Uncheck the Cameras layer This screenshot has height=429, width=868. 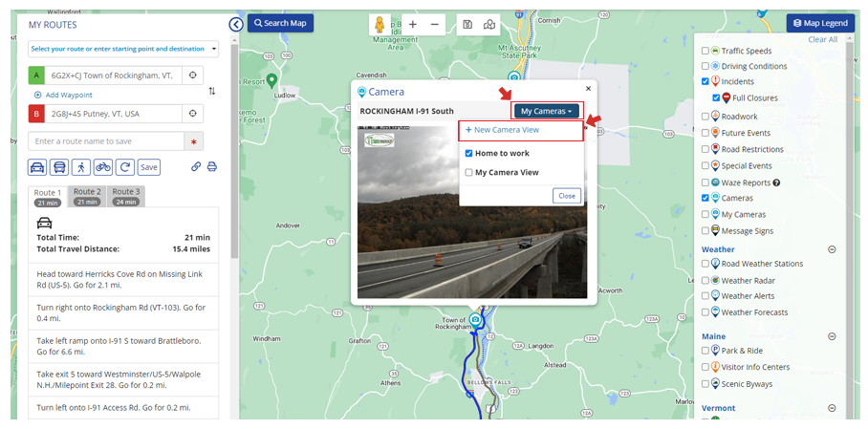click(x=705, y=198)
